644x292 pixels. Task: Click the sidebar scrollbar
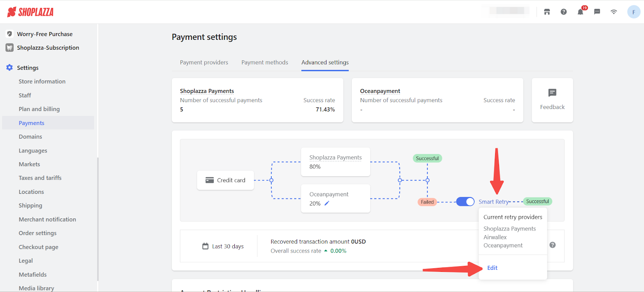(x=98, y=219)
